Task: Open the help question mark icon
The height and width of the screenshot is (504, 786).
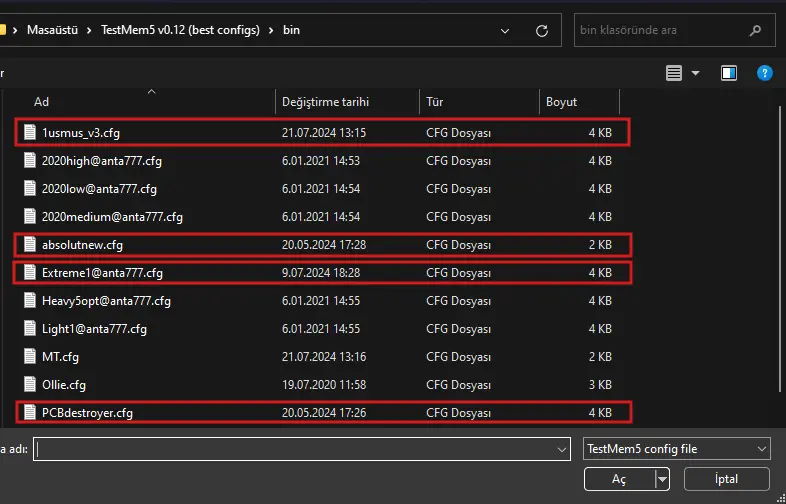Action: [x=764, y=73]
